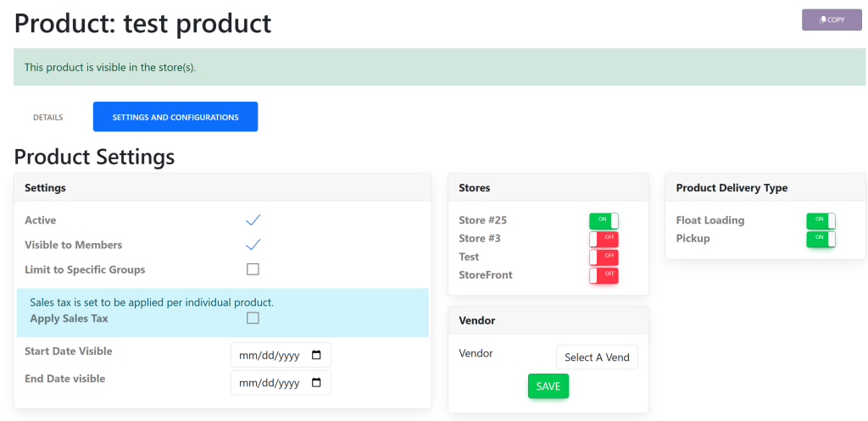Image resolution: width=868 pixels, height=421 pixels.
Task: Uncheck the Active checkbox
Action: (253, 220)
